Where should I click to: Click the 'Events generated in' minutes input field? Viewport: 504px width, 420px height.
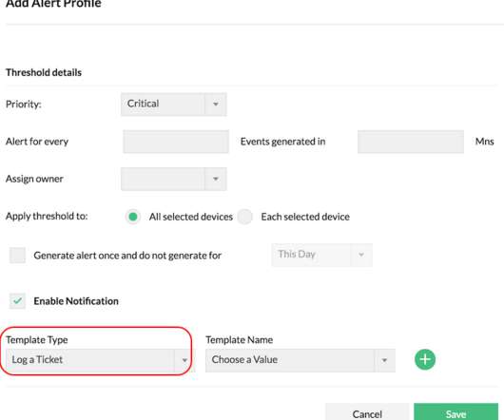pyautogui.click(x=411, y=142)
